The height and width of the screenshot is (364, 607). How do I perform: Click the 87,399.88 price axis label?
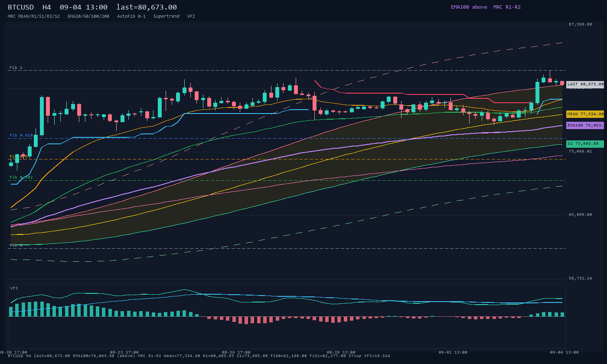580,25
